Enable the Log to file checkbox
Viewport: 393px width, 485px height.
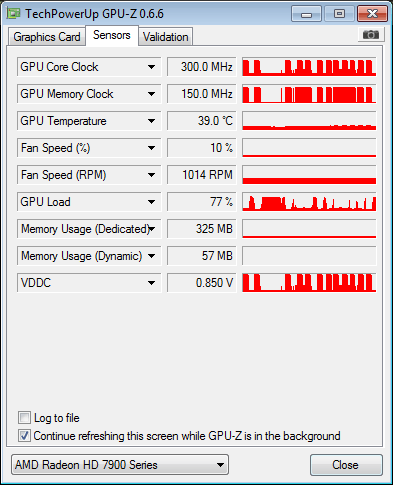(x=24, y=418)
